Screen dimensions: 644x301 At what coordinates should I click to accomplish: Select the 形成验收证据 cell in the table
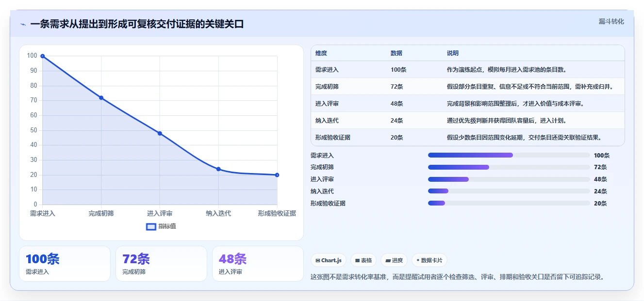[333, 138]
